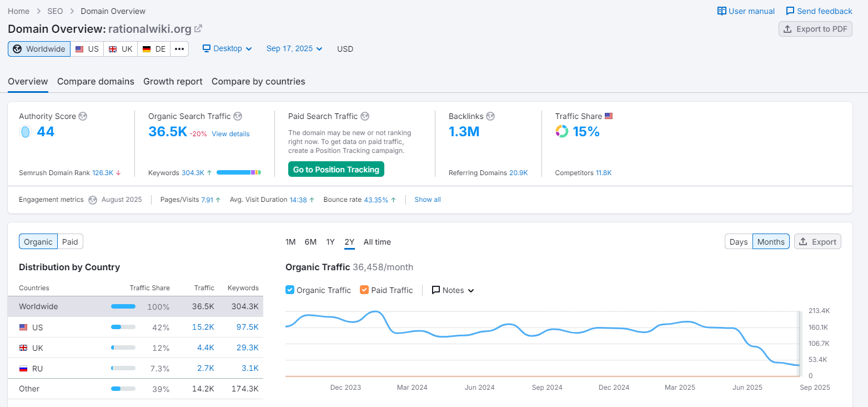Click the Traffic Share donut chart icon
Viewport: 868px width, 407px height.
(x=562, y=132)
